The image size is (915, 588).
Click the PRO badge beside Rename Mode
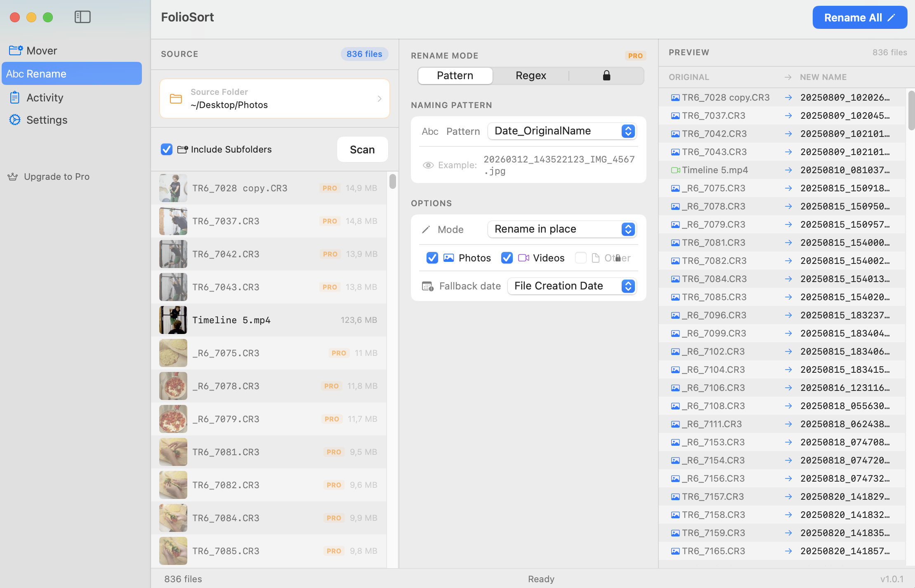635,56
